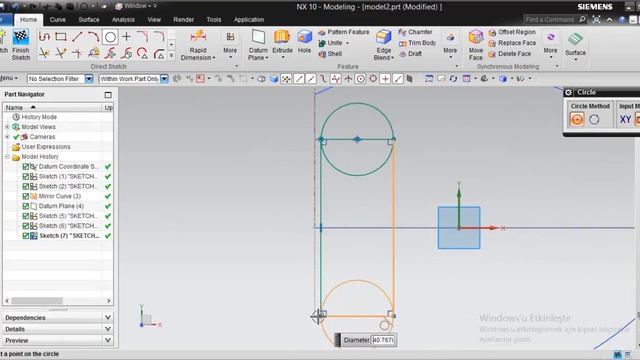The image size is (640, 360).
Task: Click the Hole feature icon
Action: tap(304, 37)
